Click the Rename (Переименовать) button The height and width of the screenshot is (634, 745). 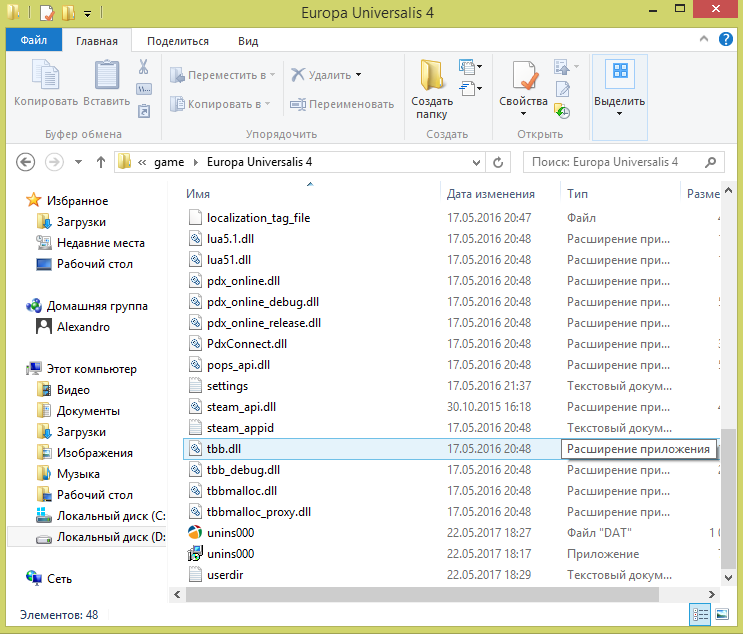click(x=342, y=104)
